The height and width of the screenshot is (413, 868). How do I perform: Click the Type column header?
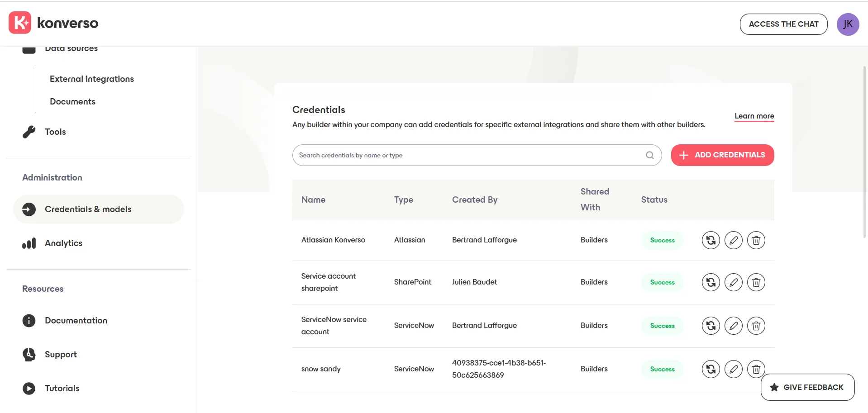(403, 200)
